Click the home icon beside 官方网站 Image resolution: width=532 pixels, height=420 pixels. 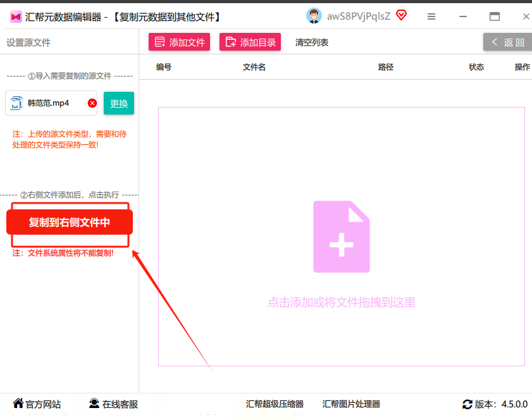pyautogui.click(x=18, y=403)
